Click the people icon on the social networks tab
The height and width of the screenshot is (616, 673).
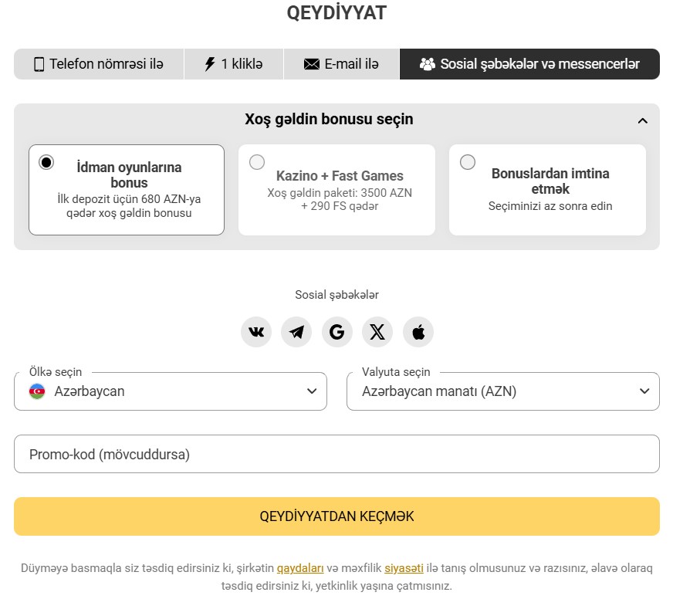point(427,64)
